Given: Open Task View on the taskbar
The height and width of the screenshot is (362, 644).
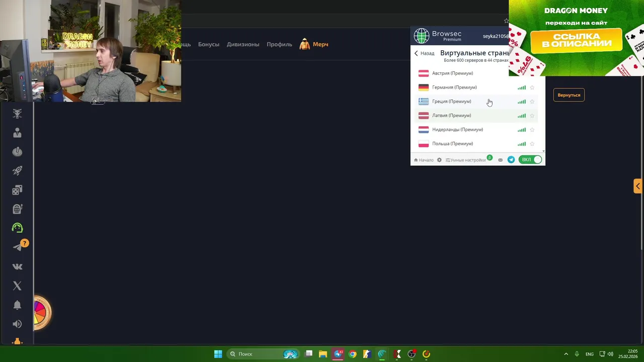Looking at the screenshot, I should click(309, 354).
